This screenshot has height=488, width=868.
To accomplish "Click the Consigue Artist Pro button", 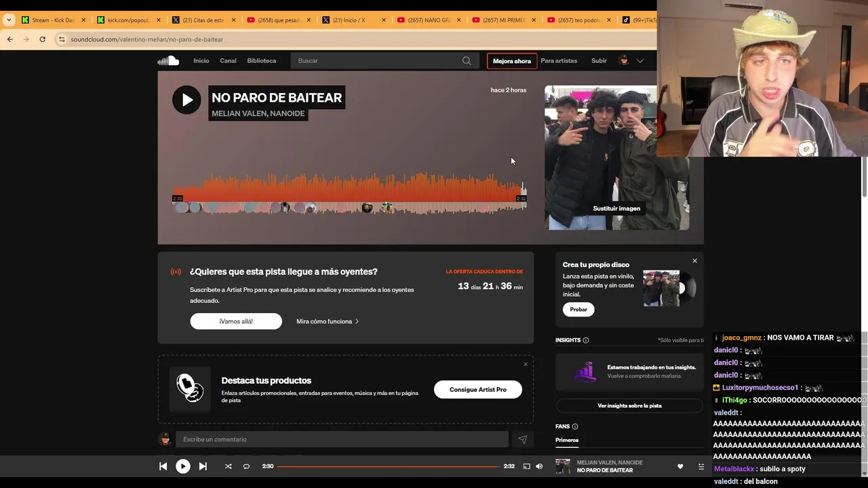I will 478,390.
